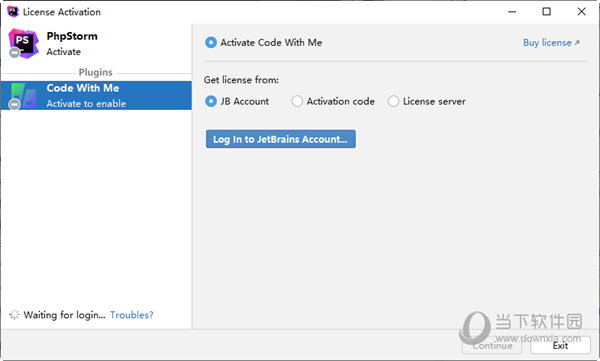Open the Troubles? help link
Viewport: 600px width, 361px height.
[132, 315]
